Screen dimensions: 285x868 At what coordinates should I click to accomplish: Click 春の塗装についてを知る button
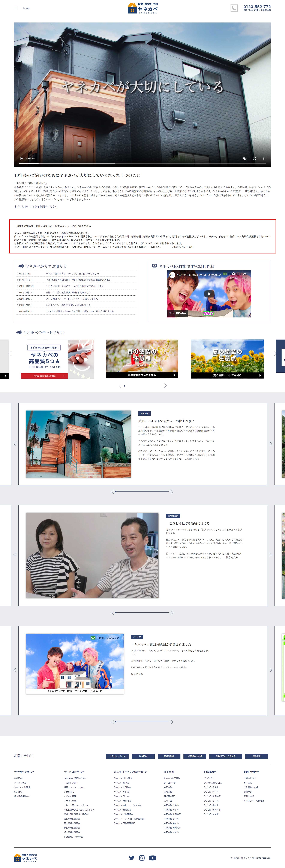142,375
